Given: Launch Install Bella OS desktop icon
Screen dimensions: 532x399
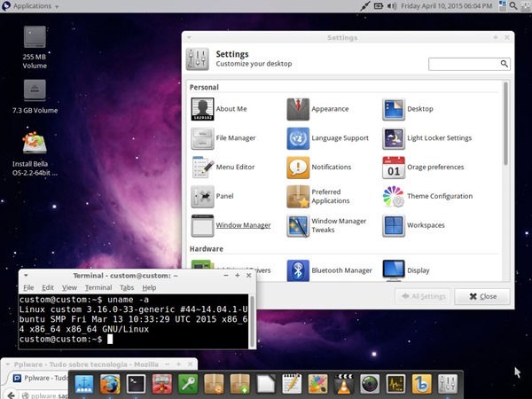Looking at the screenshot, I should click(35, 154).
